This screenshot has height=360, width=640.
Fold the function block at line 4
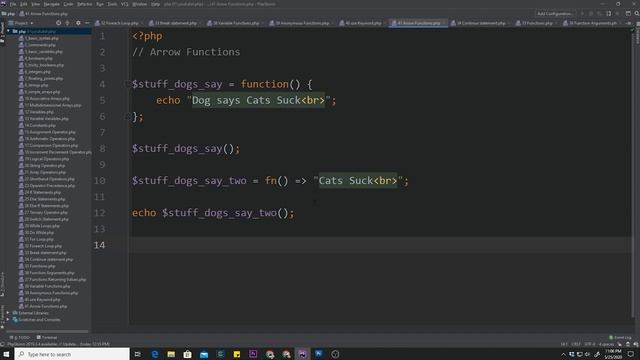(x=127, y=84)
